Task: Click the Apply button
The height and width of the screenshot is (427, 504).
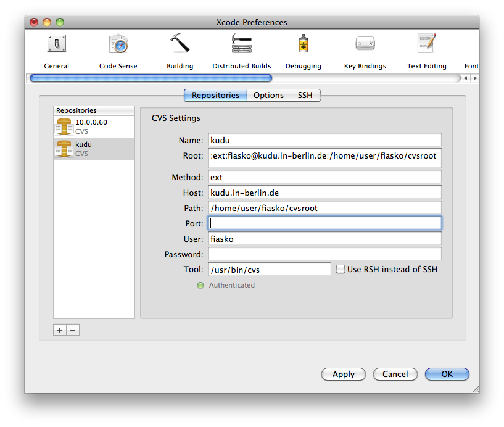Action: pos(343,374)
